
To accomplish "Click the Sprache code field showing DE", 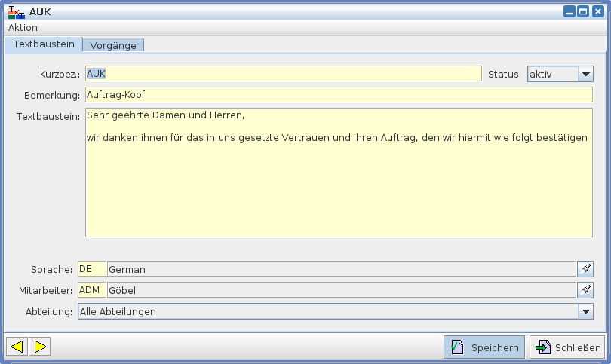I will [91, 269].
